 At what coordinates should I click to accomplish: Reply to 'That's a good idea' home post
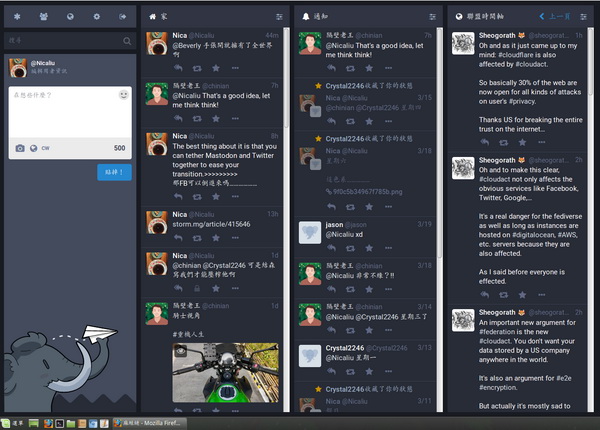pyautogui.click(x=178, y=118)
